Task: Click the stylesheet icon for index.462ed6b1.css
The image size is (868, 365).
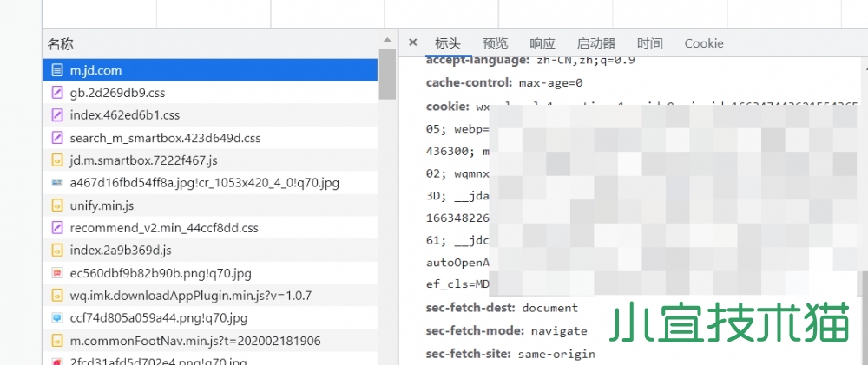Action: tap(56, 115)
